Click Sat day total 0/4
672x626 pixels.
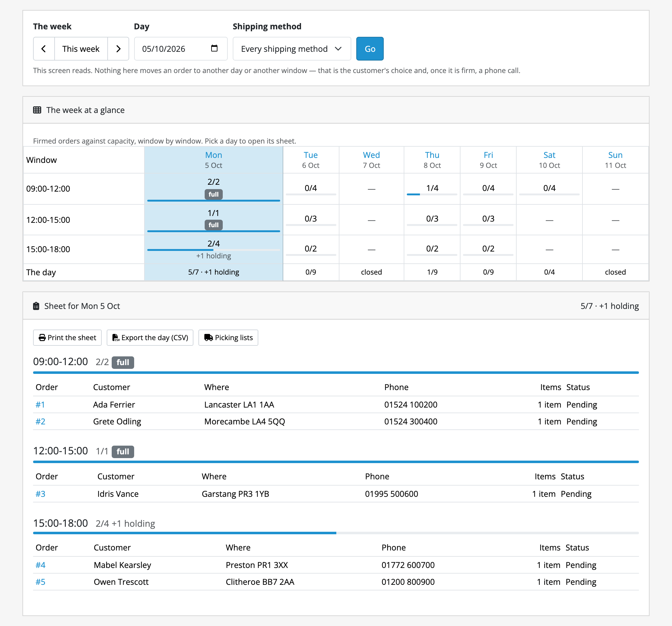(x=549, y=272)
